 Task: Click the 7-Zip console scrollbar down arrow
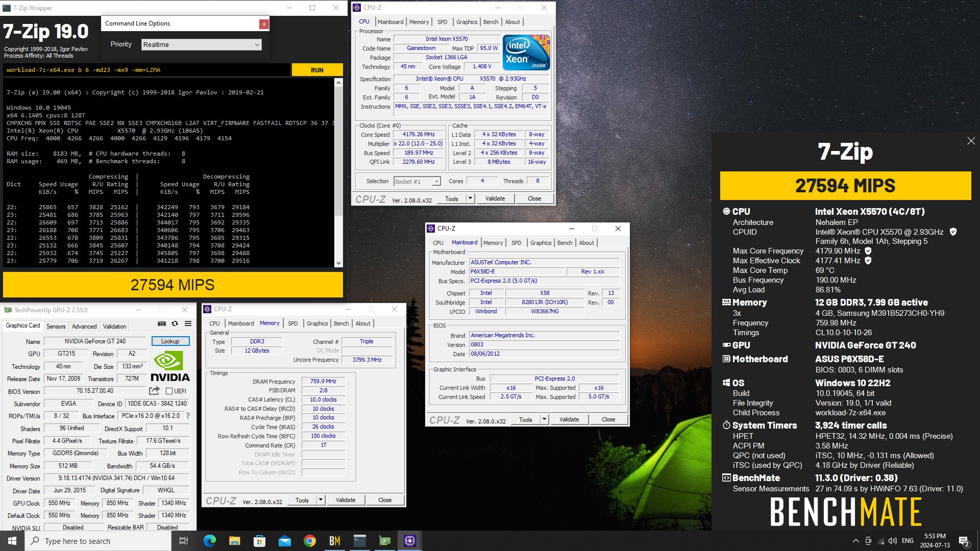[338, 263]
